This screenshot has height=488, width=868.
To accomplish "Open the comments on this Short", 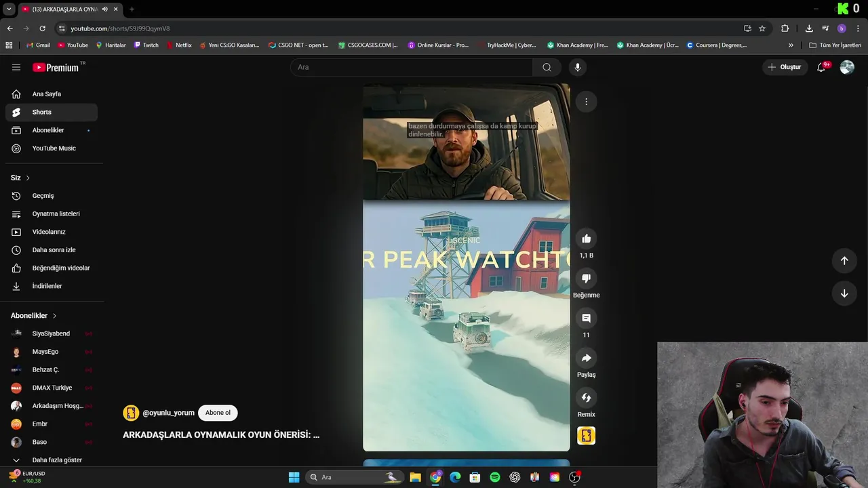I will coord(587,318).
